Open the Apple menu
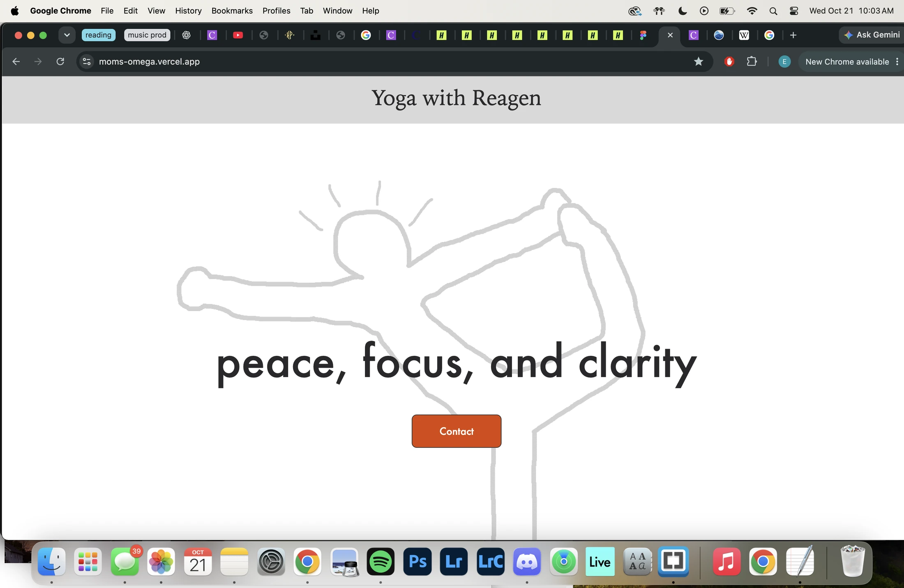904x588 pixels. pos(15,11)
